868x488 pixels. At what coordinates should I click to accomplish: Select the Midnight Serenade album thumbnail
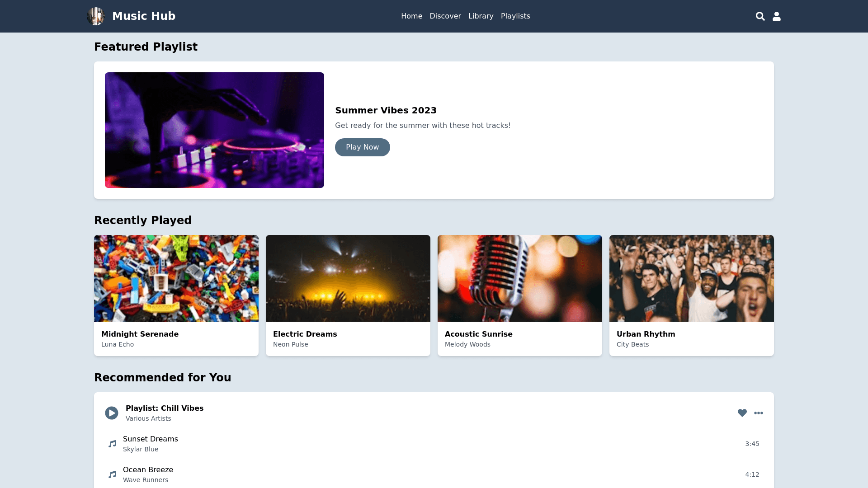[176, 278]
